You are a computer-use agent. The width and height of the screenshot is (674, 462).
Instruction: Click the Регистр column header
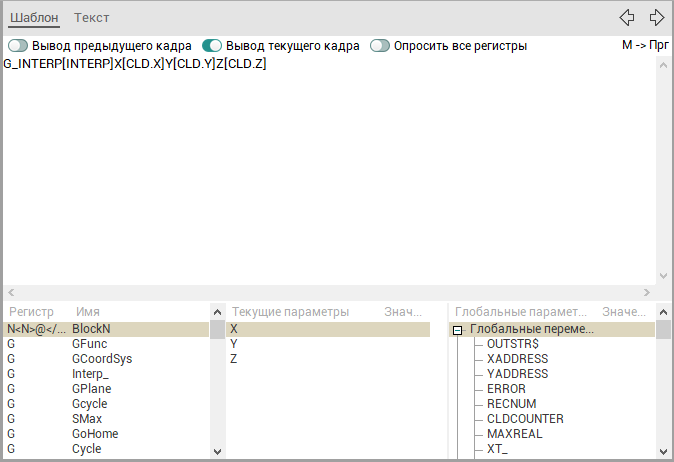click(30, 312)
